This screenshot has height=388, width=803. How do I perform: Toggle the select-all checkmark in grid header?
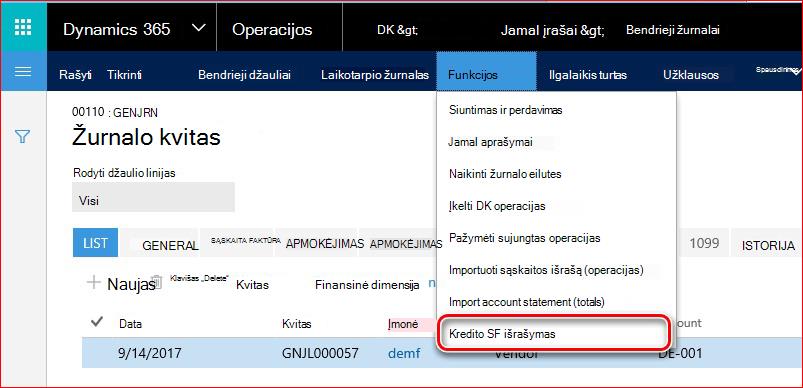(x=97, y=321)
